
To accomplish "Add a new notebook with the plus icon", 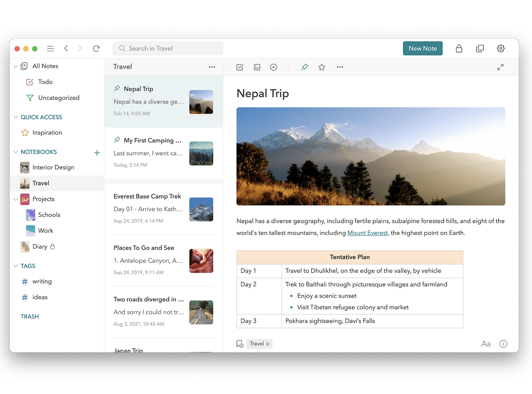I will pyautogui.click(x=97, y=153).
